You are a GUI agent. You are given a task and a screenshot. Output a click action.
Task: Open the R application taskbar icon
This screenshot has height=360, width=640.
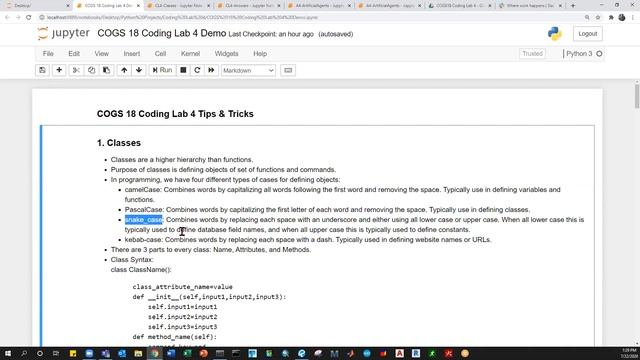tap(416, 353)
